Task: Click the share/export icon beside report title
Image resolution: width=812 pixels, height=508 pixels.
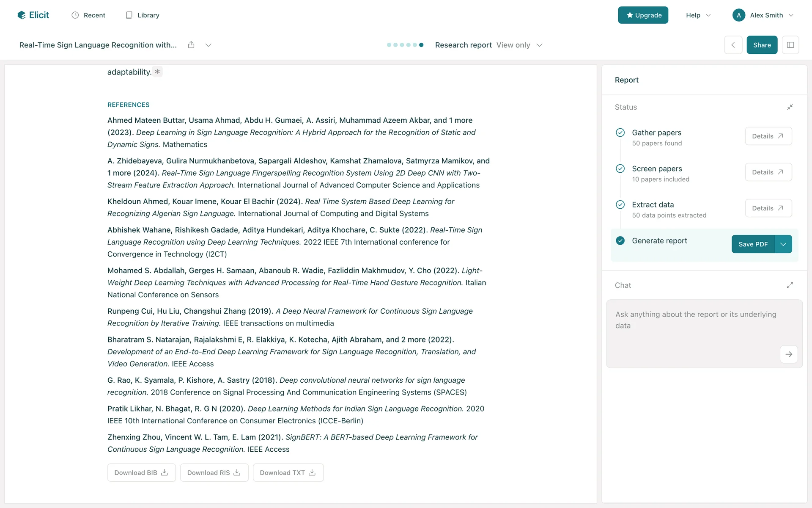Action: 191,45
